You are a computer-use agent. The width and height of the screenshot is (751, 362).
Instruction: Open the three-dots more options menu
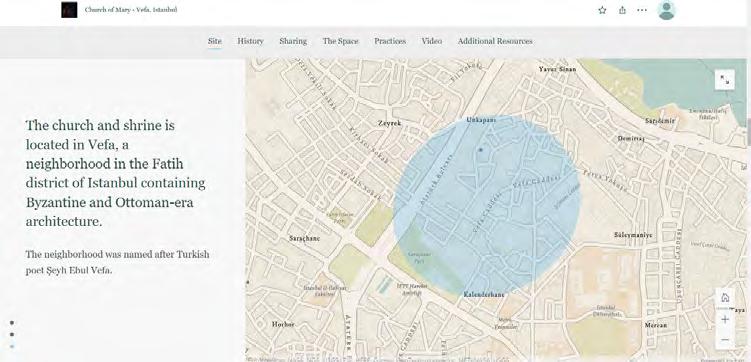(x=642, y=10)
